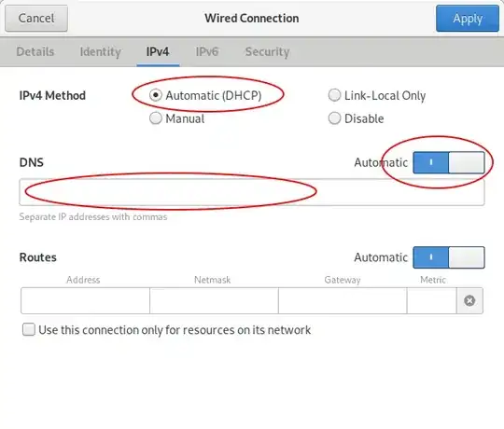Viewport: 504px width, 429px height.
Task: Click the route Metric field
Action: 432,300
